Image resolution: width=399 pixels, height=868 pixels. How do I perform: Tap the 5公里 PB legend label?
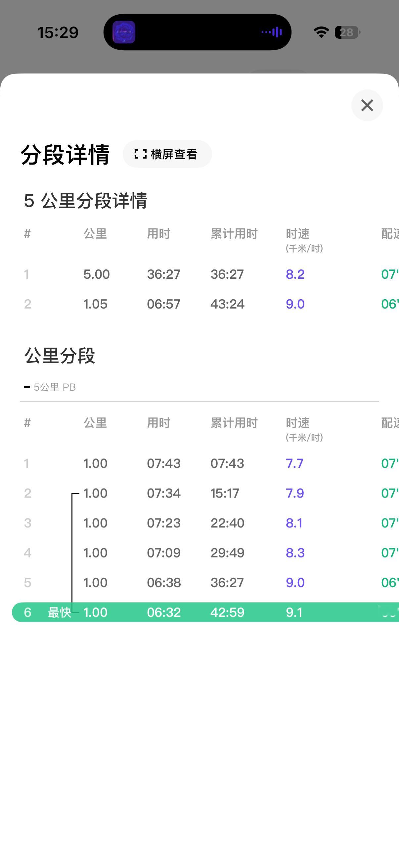(55, 387)
